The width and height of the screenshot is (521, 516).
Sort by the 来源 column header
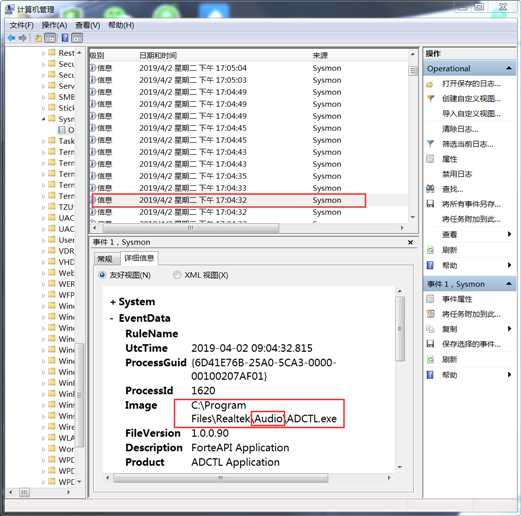(x=320, y=55)
